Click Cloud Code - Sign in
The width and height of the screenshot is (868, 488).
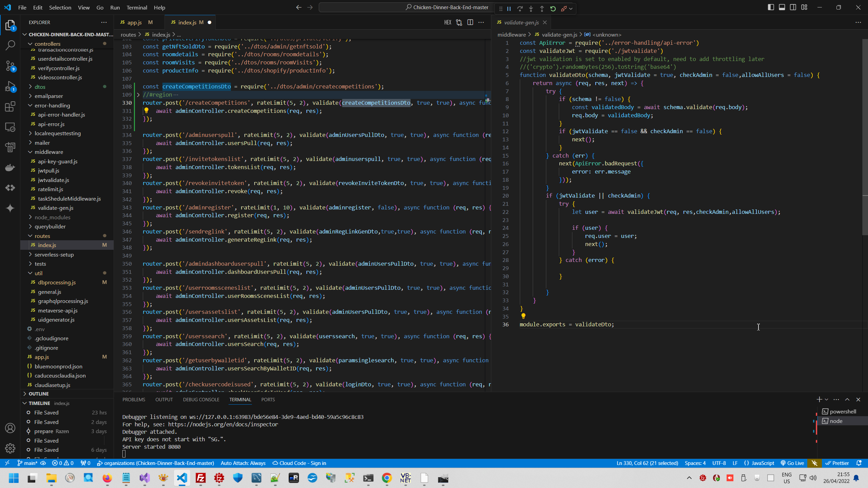point(299,463)
